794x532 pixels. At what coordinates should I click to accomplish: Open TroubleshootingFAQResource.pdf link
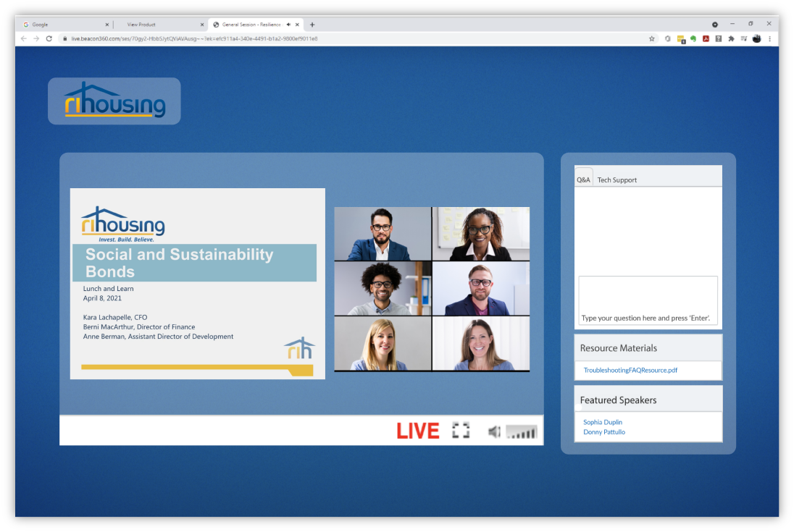coord(630,371)
